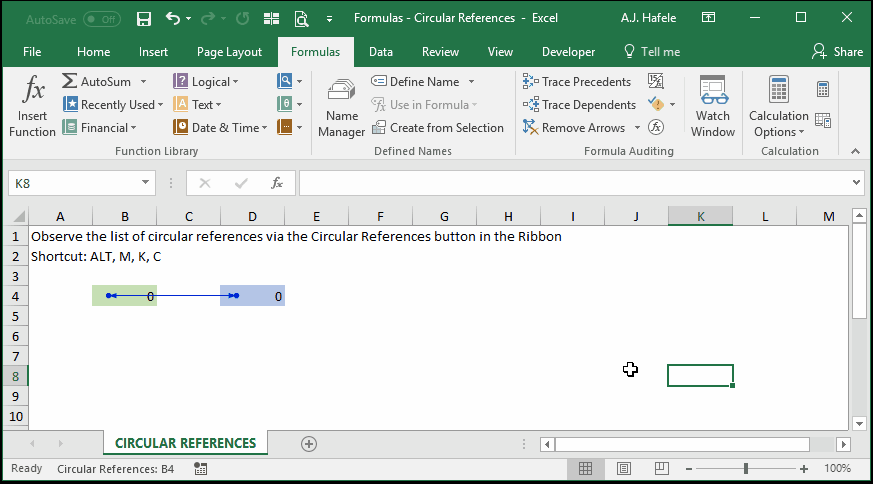
Task: Click the Error Checking icon
Action: (656, 105)
